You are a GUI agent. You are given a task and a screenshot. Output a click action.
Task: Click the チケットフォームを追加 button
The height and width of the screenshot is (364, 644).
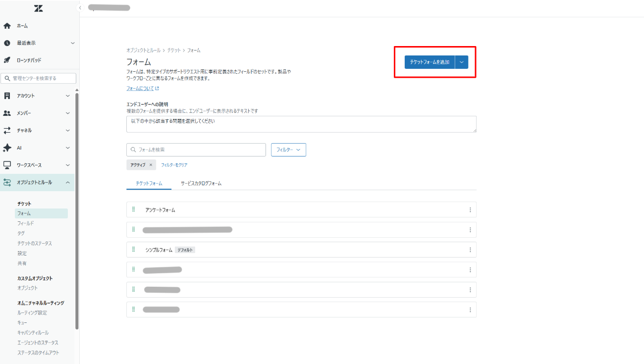pyautogui.click(x=428, y=62)
